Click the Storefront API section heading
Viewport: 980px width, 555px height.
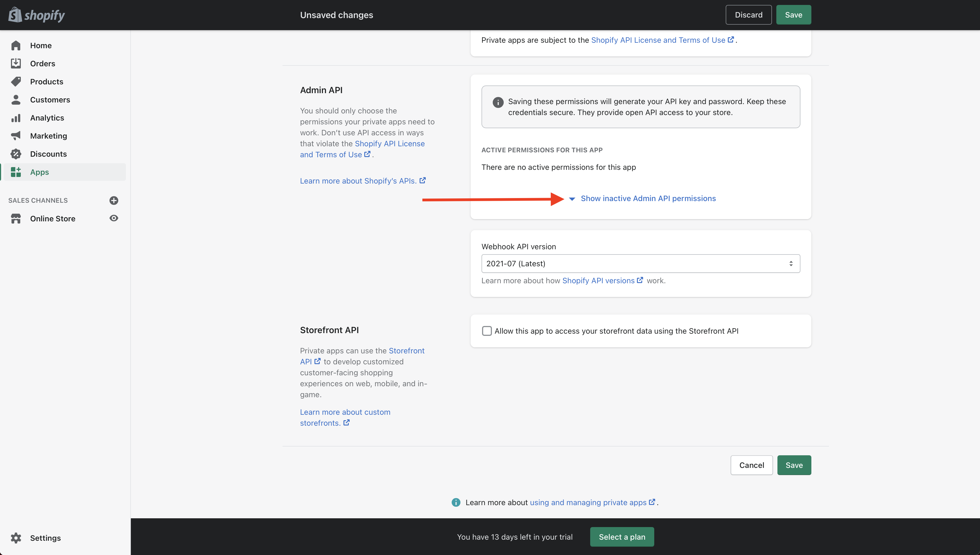click(329, 330)
